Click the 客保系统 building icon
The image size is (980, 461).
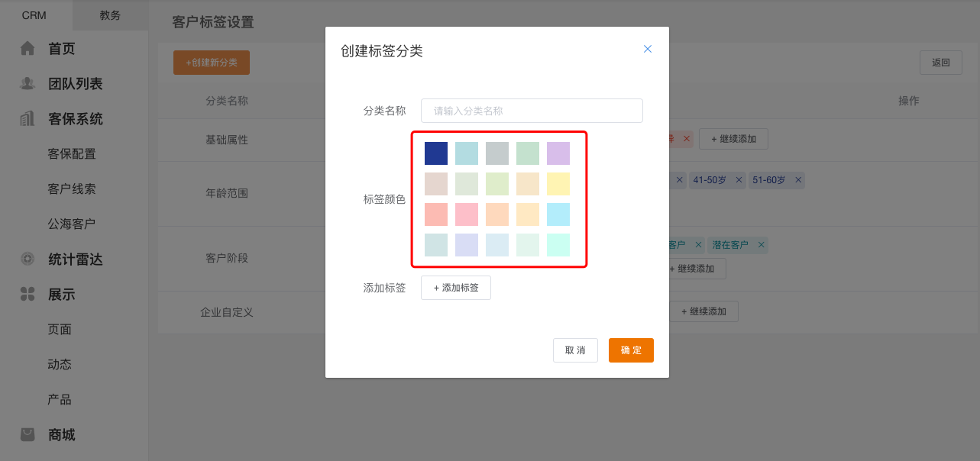click(x=27, y=119)
